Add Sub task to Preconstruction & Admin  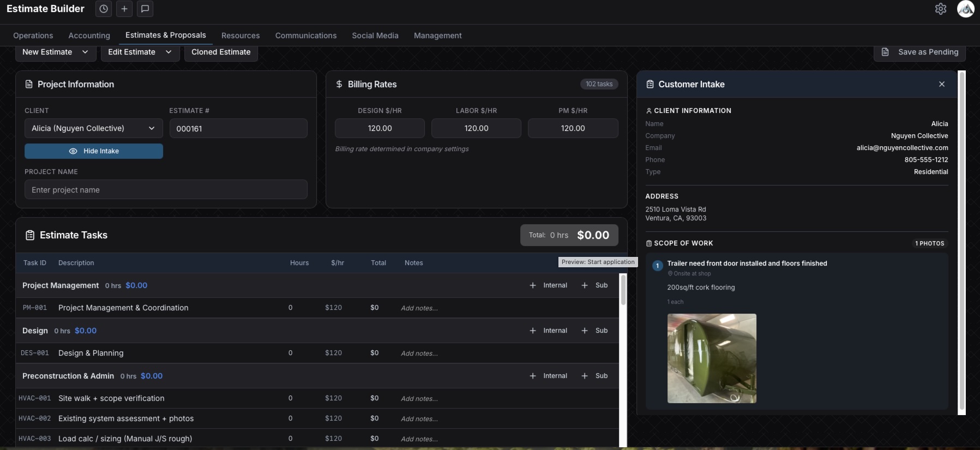click(x=595, y=376)
